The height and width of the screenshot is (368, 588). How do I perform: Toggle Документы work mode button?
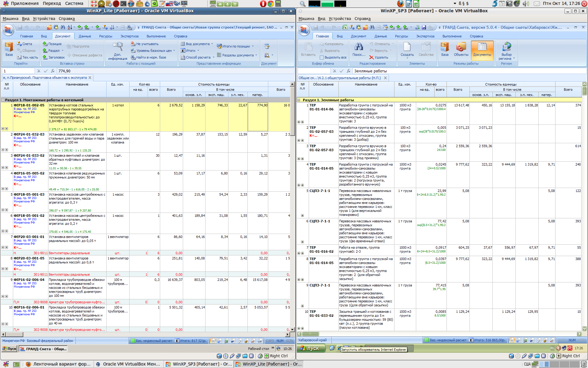click(482, 49)
